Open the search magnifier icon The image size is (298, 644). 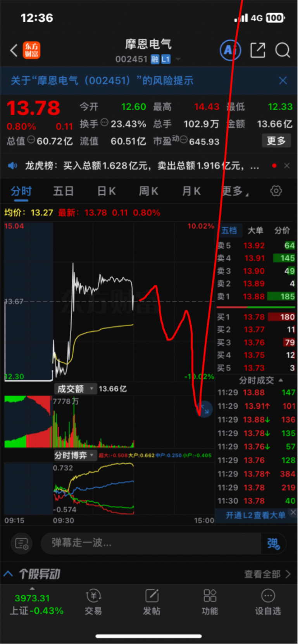point(282,50)
